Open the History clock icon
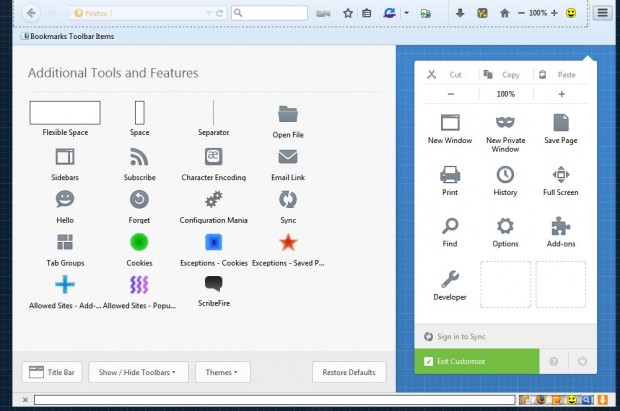Viewport: 620px width, 411px height. (x=505, y=174)
